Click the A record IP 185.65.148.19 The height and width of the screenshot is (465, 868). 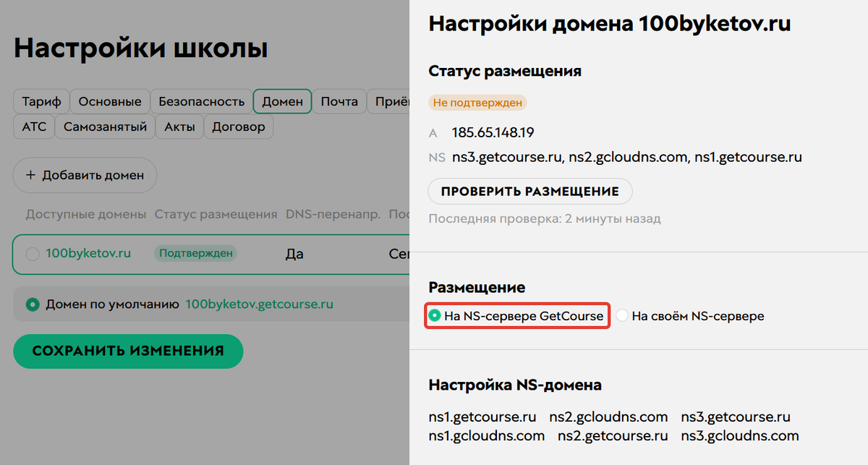(x=493, y=132)
